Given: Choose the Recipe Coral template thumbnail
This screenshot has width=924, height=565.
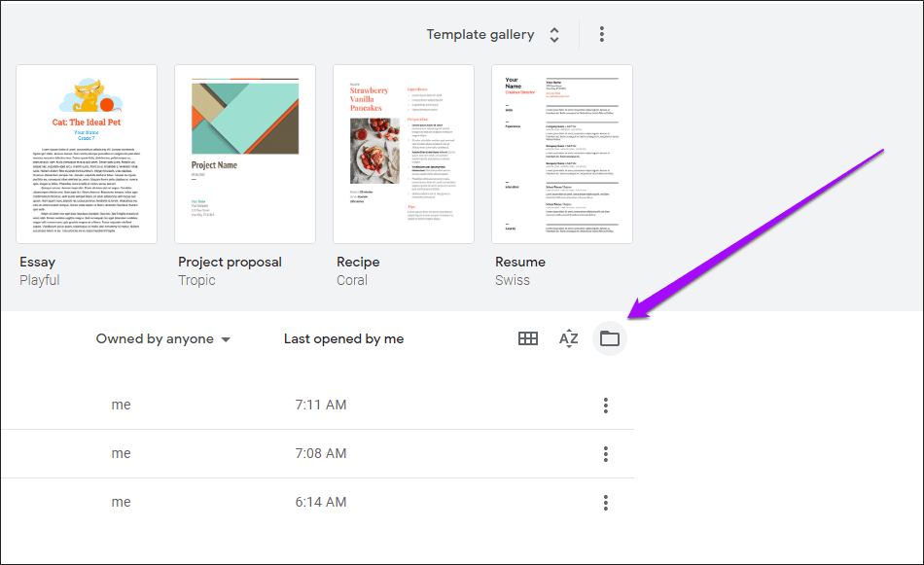Looking at the screenshot, I should [404, 155].
